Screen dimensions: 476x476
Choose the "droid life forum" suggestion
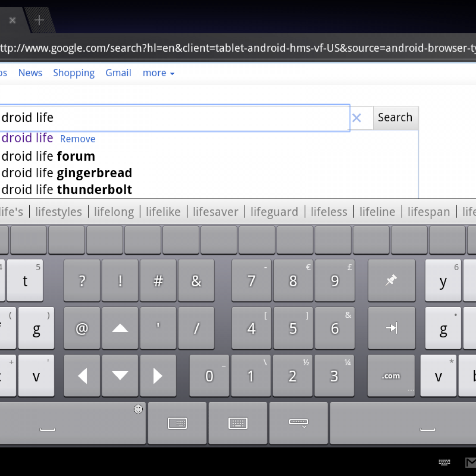pyautogui.click(x=48, y=156)
